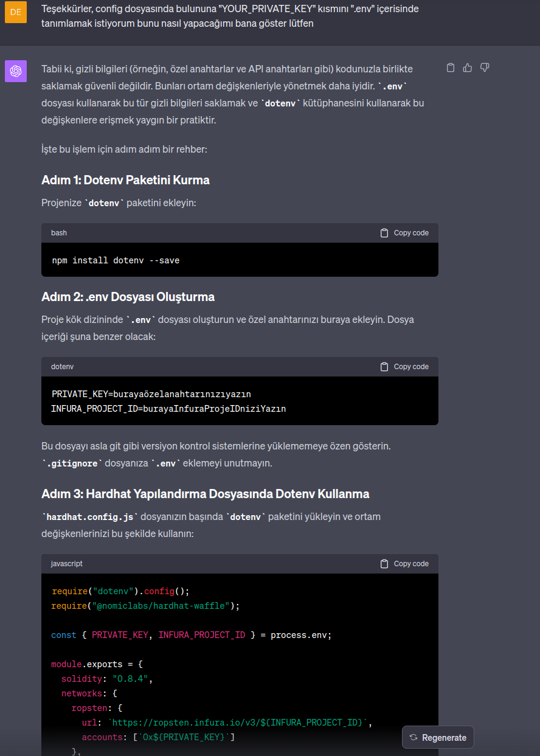Image resolution: width=540 pixels, height=756 pixels.
Task: Click the 'const { PRIVATE_KEY' line
Action: point(192,635)
